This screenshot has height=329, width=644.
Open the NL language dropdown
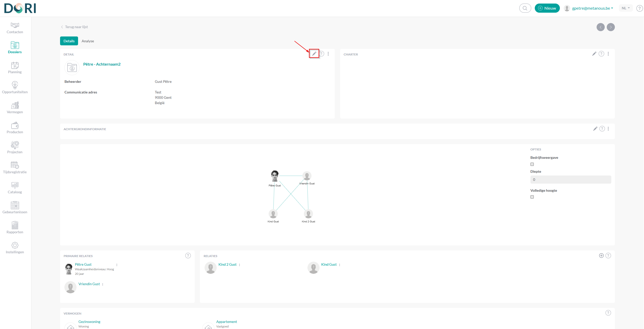click(625, 8)
